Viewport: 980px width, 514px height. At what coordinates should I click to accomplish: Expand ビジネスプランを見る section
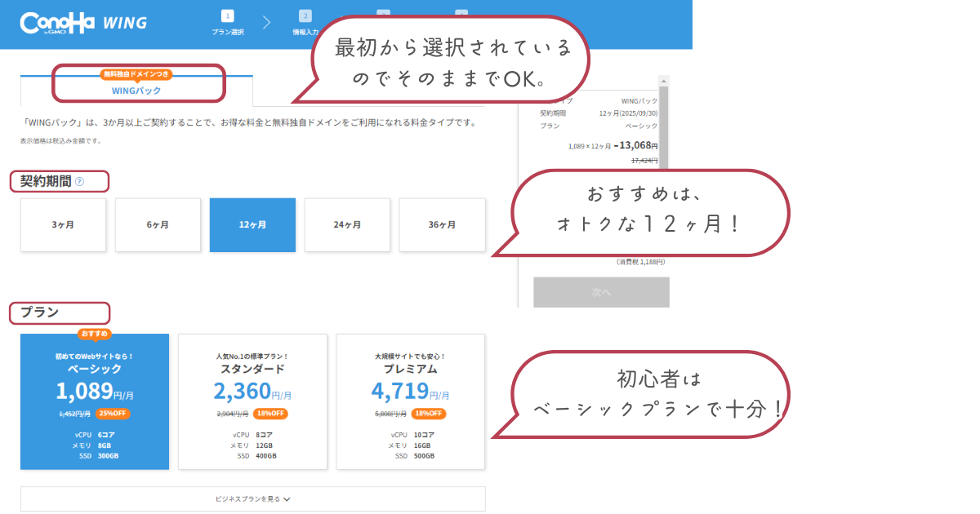(x=252, y=498)
